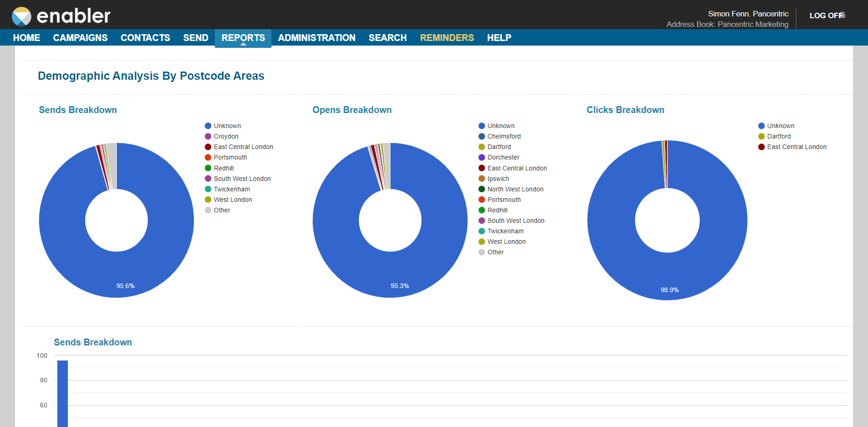Click Ipswich legend entry in Opens Breakdown
Viewport: 868px width, 427px height.
point(494,179)
